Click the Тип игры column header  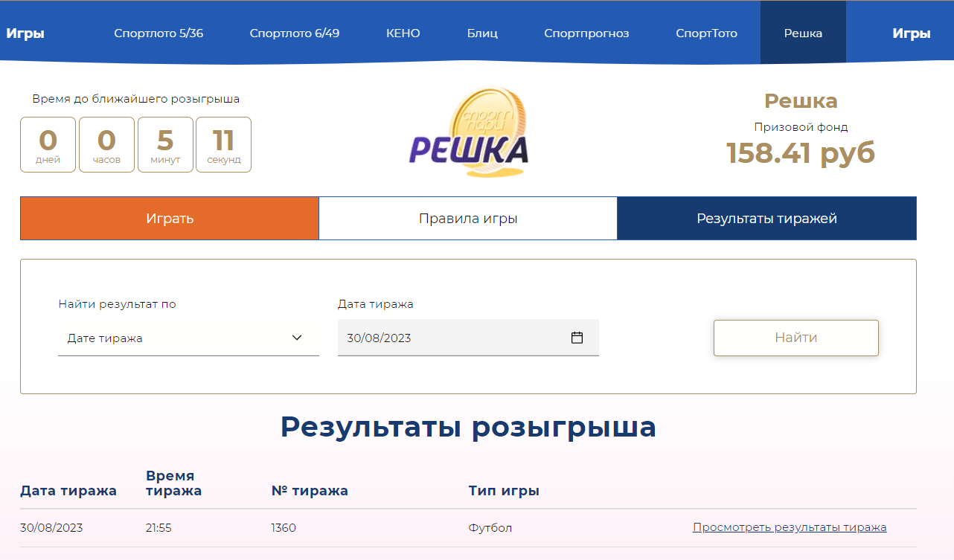[504, 491]
